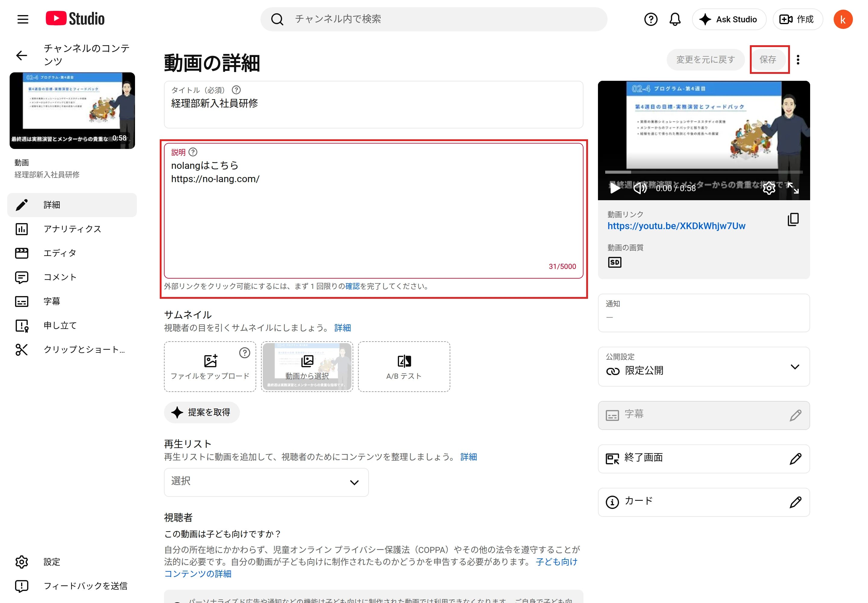Open エディタ in sidebar
The height and width of the screenshot is (603, 868).
(x=72, y=253)
